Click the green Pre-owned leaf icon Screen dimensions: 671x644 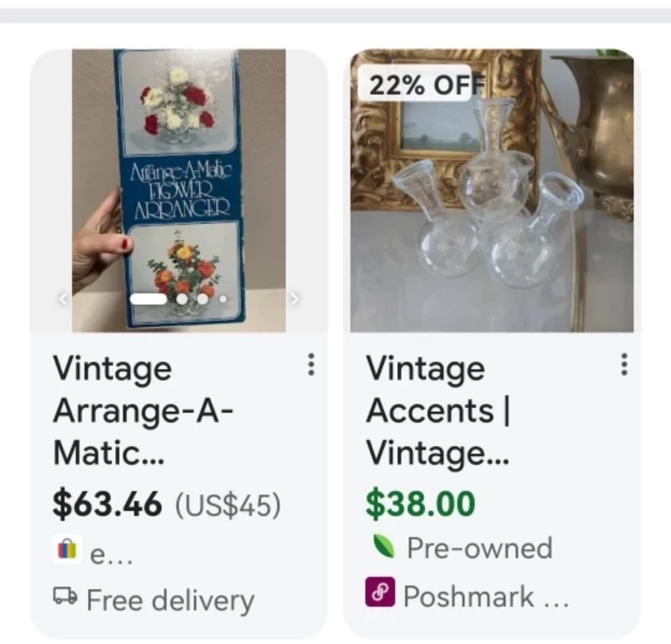tap(383, 546)
